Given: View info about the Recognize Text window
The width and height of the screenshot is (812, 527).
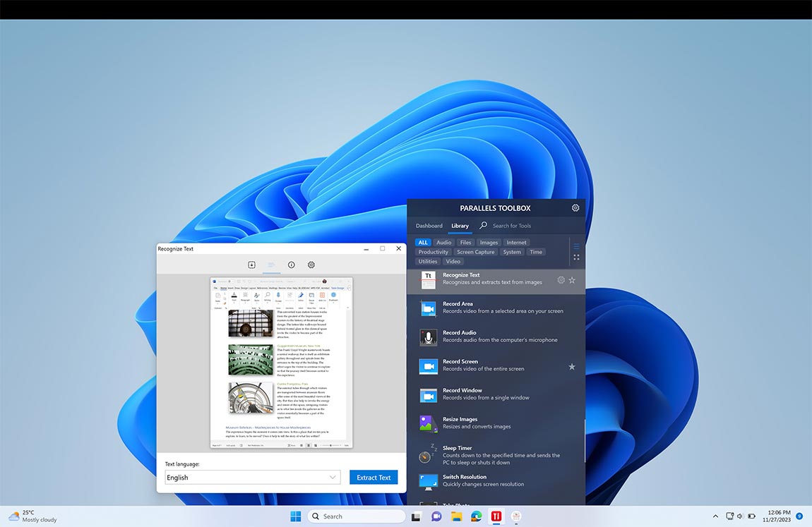Looking at the screenshot, I should point(291,265).
